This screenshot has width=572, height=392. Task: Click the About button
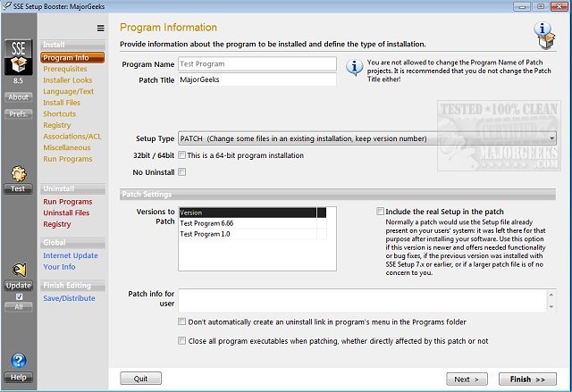18,97
